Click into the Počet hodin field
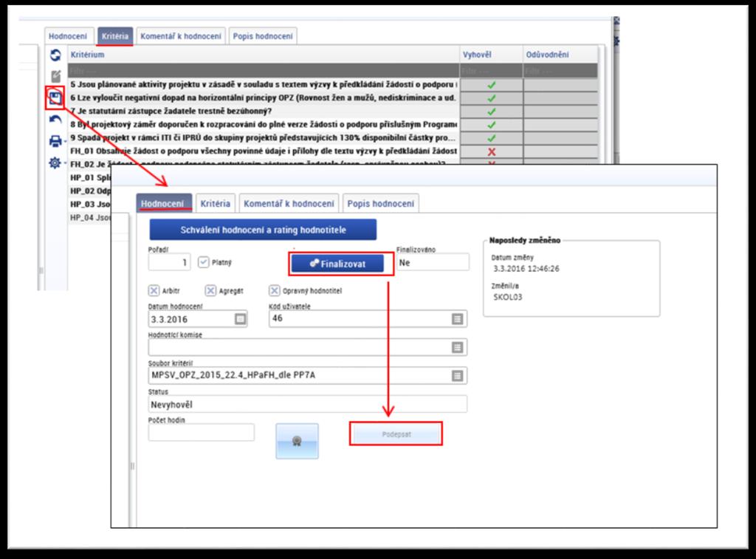The image size is (756, 559). [201, 432]
